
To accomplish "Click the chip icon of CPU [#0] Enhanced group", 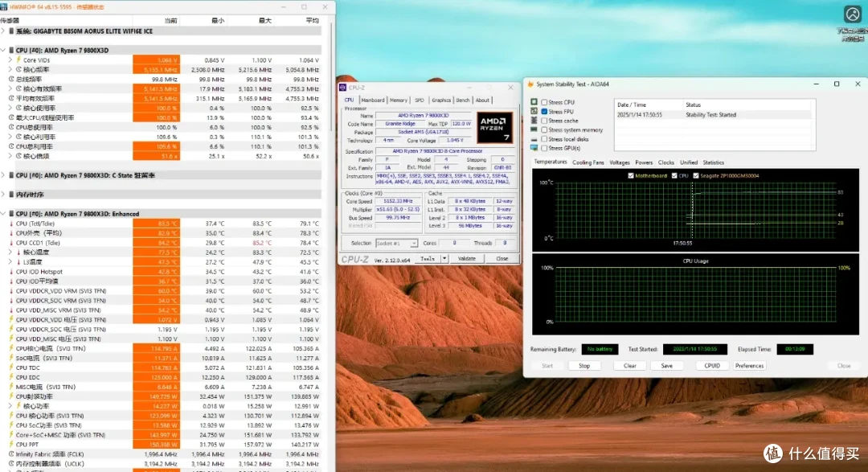I will tap(11, 214).
